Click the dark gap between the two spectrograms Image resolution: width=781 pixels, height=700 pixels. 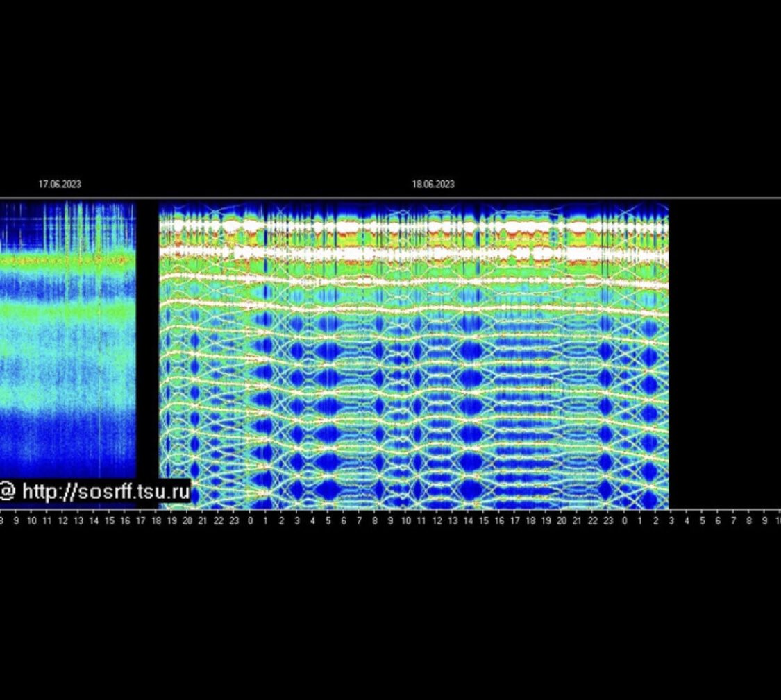click(x=148, y=347)
